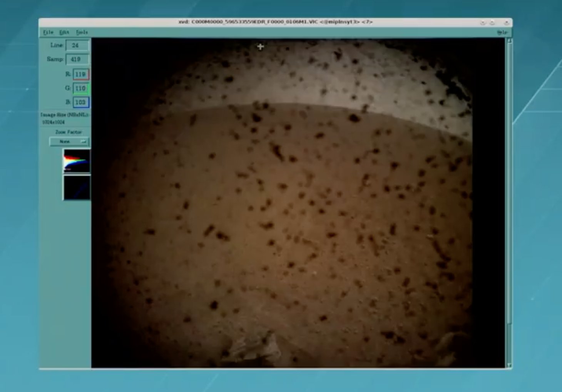Select the green G value box

tap(81, 88)
